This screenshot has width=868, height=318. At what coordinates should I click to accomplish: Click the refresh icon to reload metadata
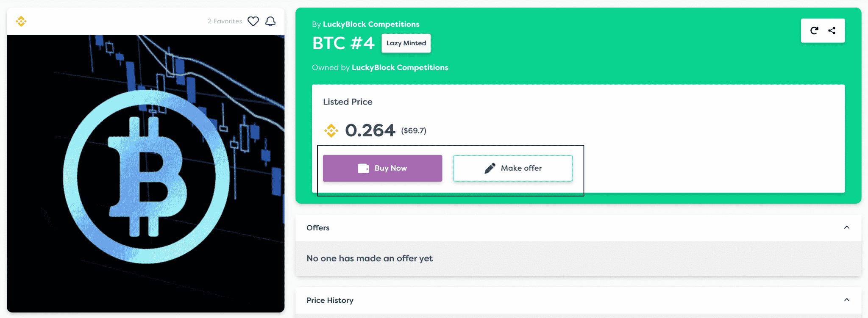pos(814,30)
